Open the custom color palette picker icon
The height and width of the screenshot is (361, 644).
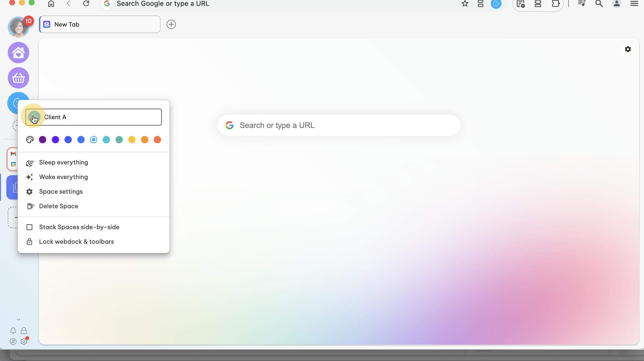30,139
